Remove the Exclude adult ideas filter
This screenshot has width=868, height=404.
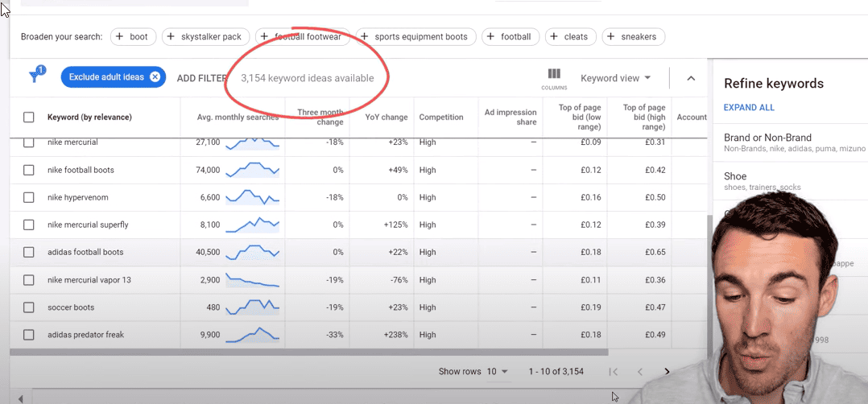click(155, 77)
